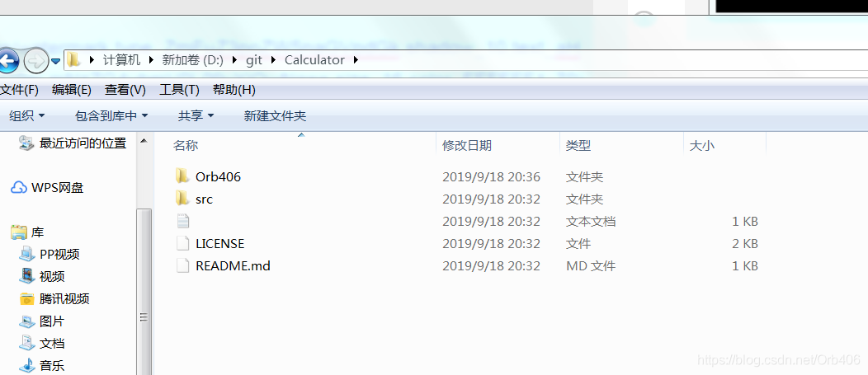Click the 2 KB size of LICENSE
This screenshot has height=375, width=868.
coord(744,243)
